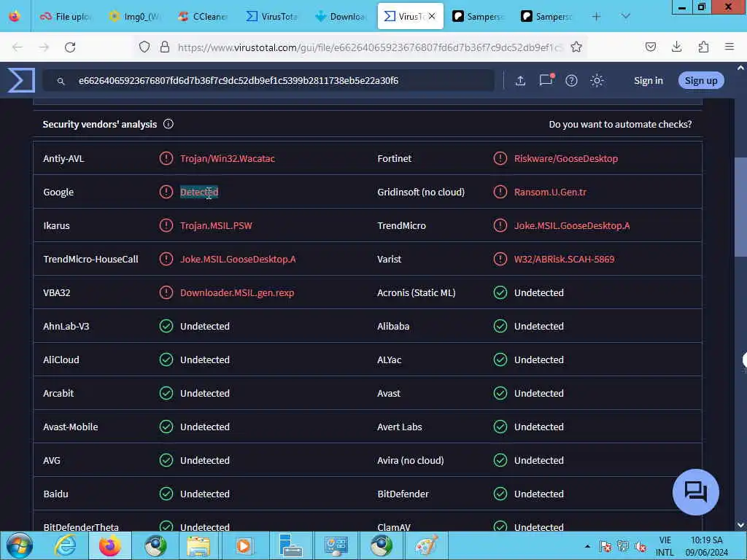
Task: Click the Trojan.MSIL.PSW detection text
Action: pyautogui.click(x=216, y=226)
